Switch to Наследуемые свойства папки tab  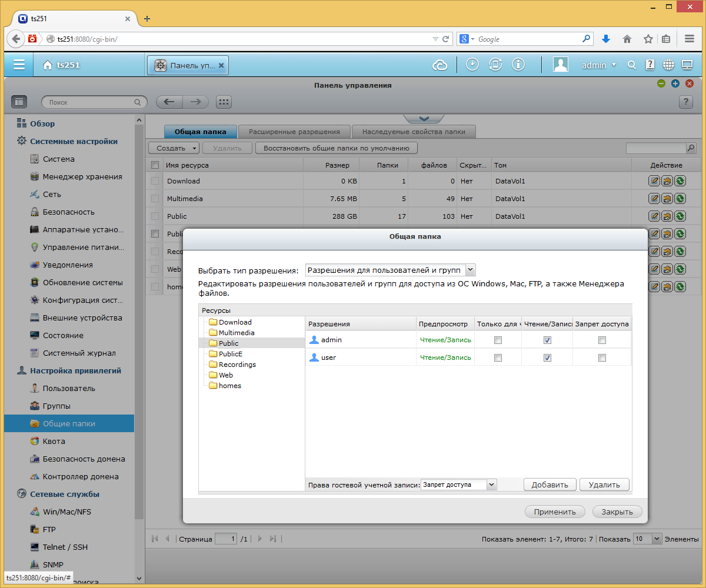[x=414, y=132]
